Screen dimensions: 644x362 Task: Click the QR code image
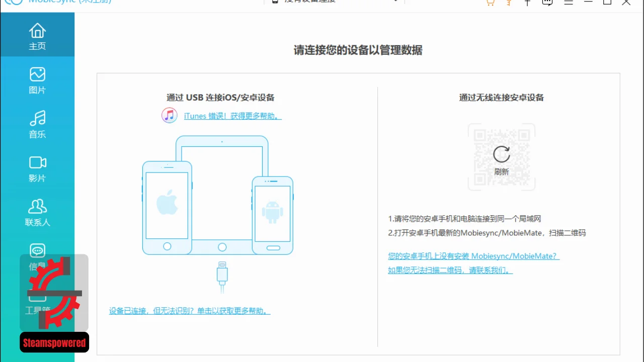[502, 157]
